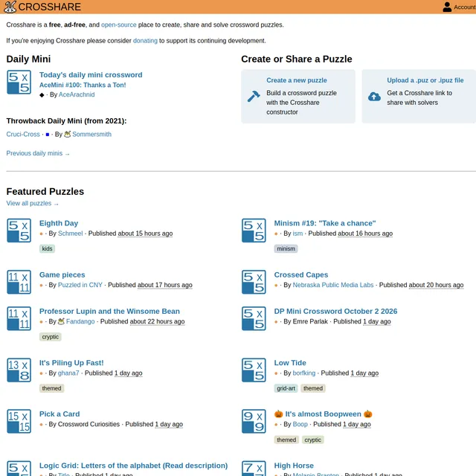Click the 13x8 grid icon for It's Piling Up Fast!
This screenshot has height=476, width=476.
click(19, 370)
